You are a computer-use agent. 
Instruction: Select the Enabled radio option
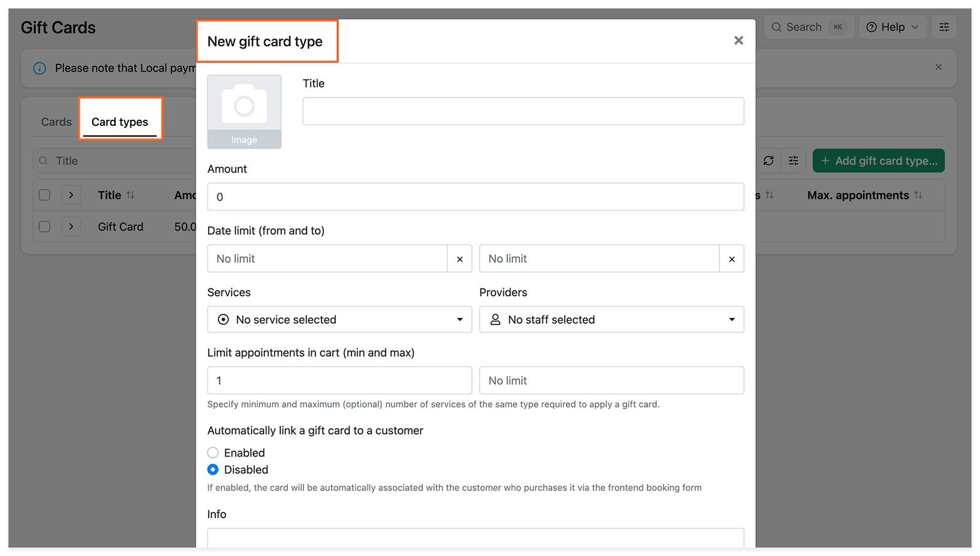pyautogui.click(x=213, y=453)
